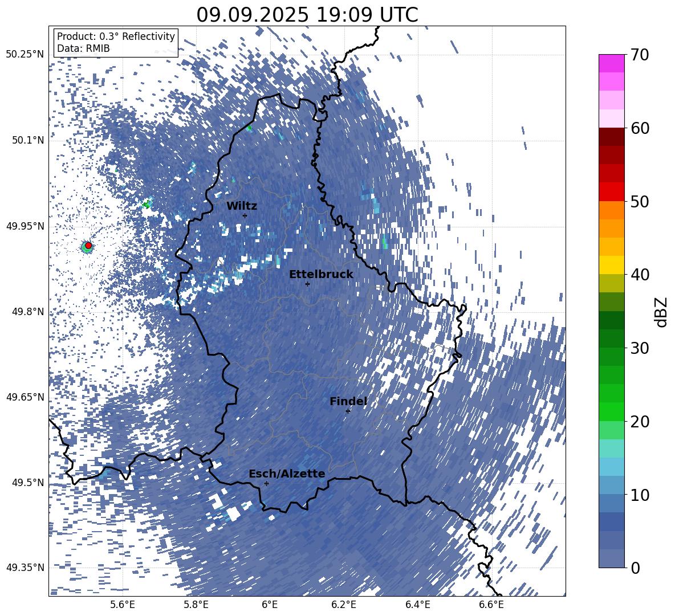Click the Wiltz location cross marker
675x616 pixels.
[x=245, y=215]
